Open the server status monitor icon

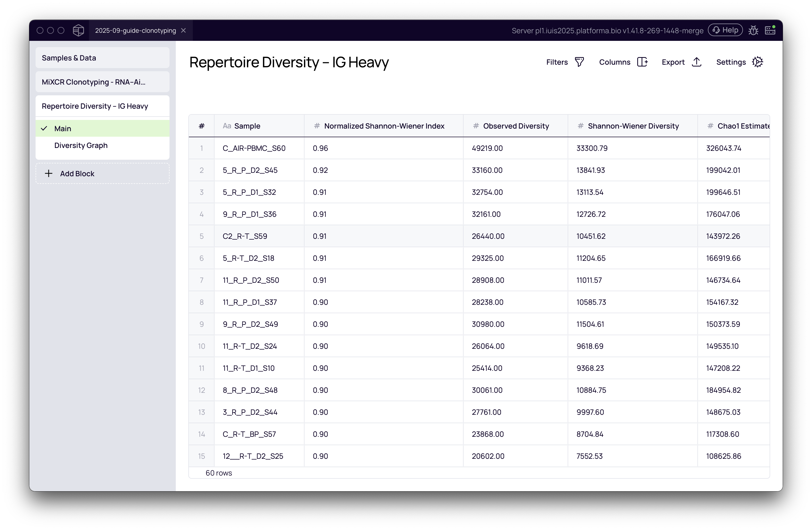pyautogui.click(x=770, y=30)
